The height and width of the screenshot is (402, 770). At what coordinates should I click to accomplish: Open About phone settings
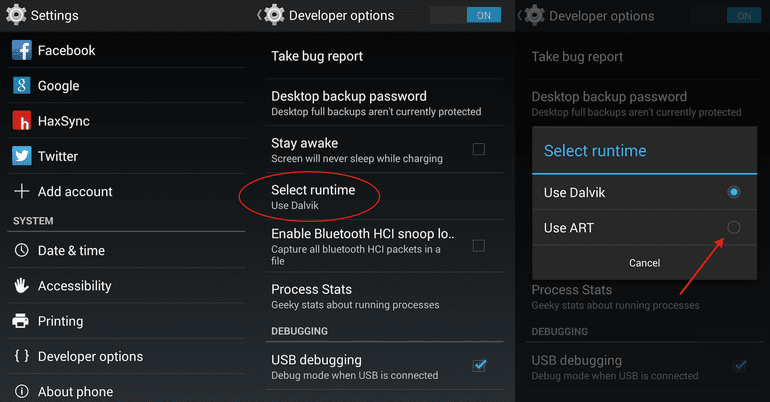(x=75, y=391)
